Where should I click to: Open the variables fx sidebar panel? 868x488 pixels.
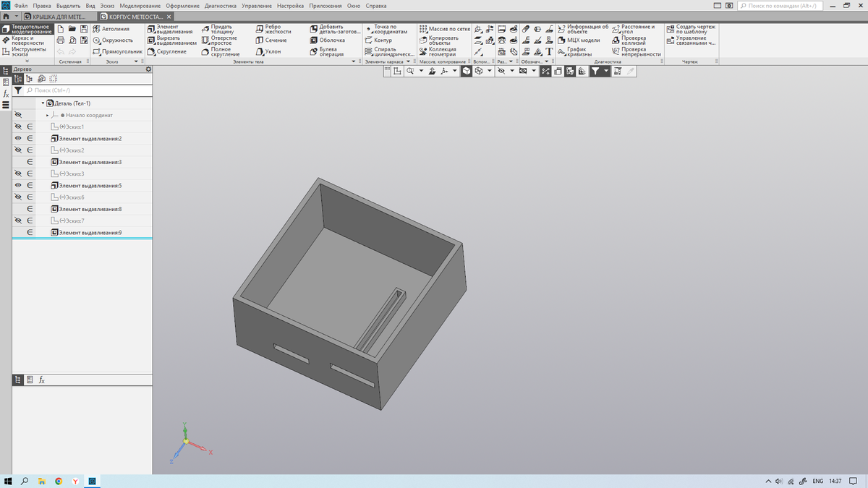click(6, 94)
